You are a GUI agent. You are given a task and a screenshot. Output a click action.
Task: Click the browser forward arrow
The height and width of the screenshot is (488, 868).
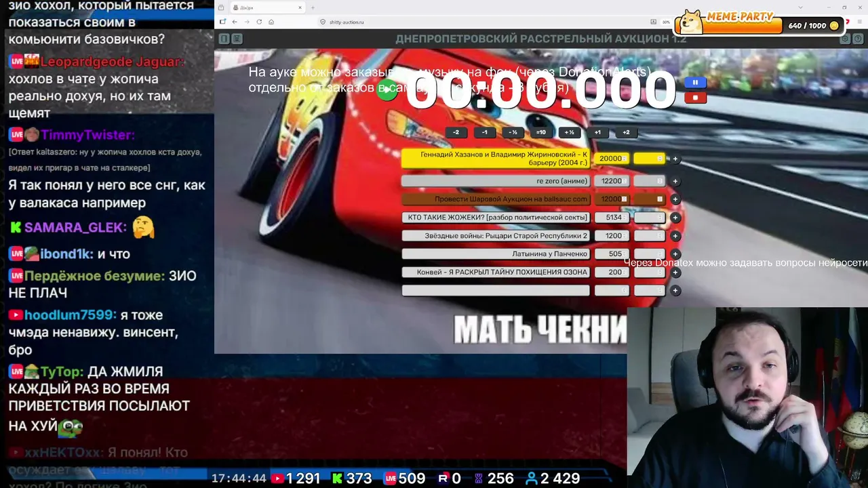click(x=247, y=22)
